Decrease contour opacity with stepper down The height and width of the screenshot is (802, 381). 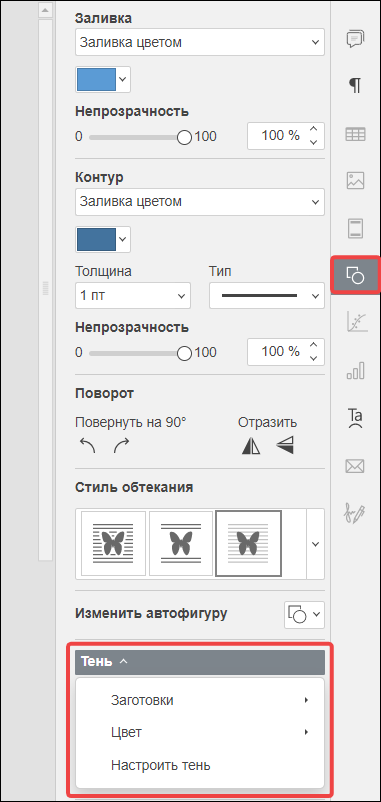(314, 359)
